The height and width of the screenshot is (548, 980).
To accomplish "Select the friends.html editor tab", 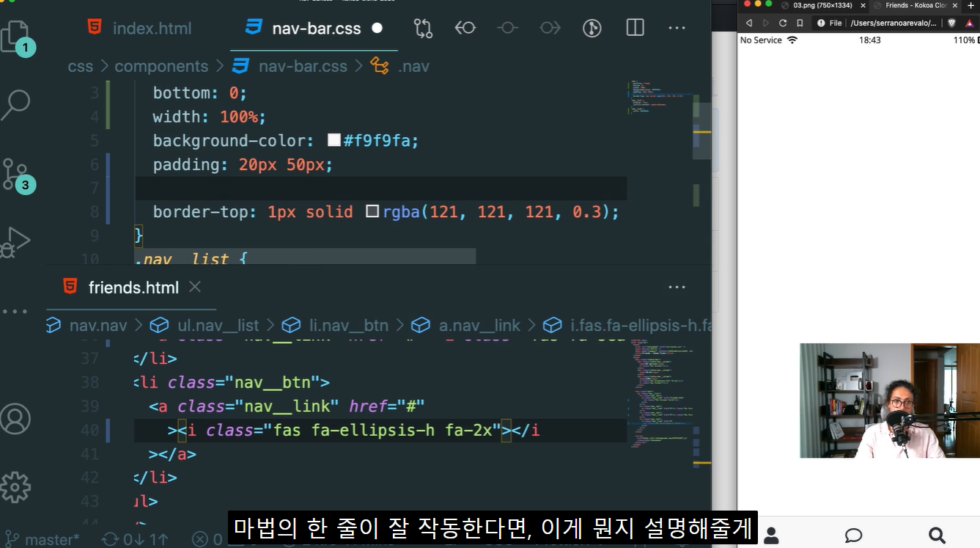I will [x=133, y=288].
